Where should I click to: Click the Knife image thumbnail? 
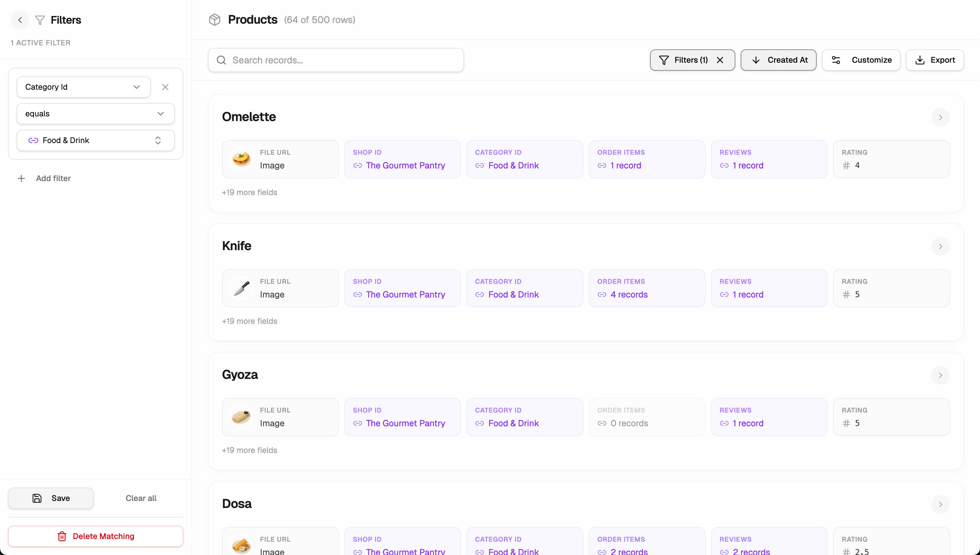241,289
